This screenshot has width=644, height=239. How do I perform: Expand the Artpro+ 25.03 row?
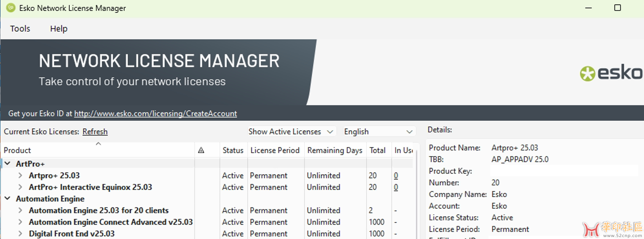[x=20, y=176]
